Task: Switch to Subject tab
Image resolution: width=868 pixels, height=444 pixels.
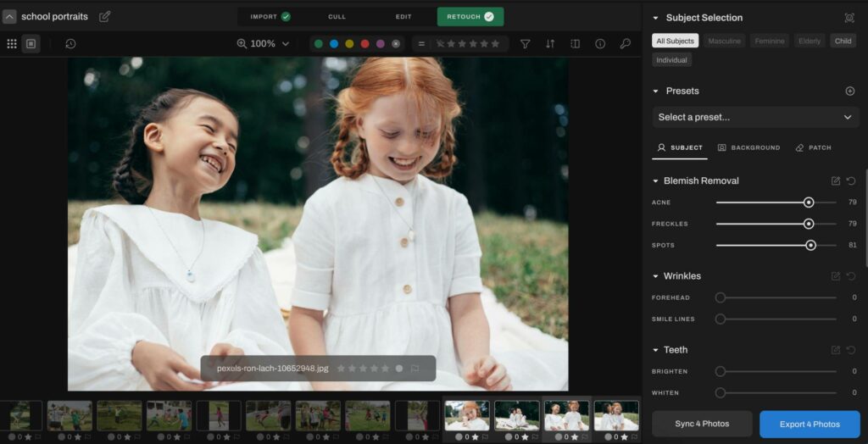Action: (679, 147)
